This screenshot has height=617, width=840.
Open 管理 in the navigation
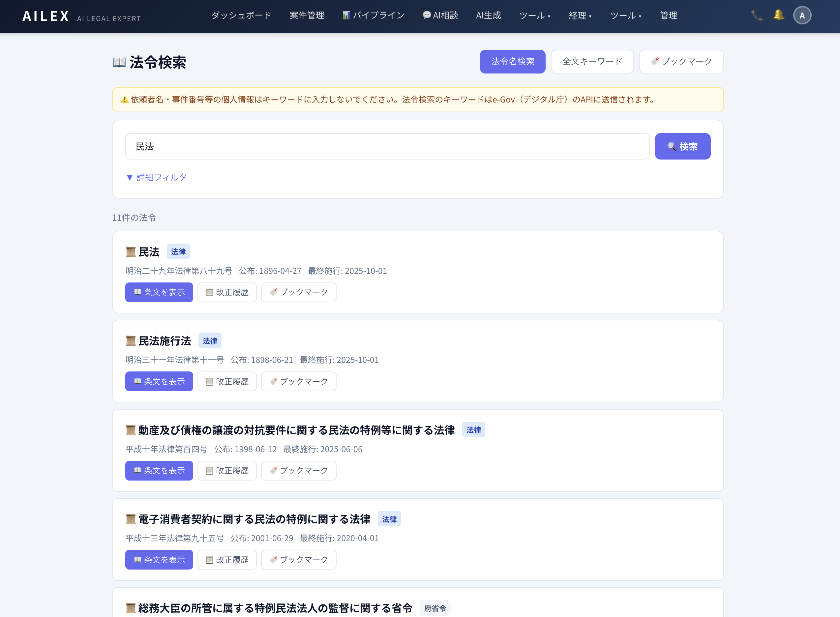669,15
